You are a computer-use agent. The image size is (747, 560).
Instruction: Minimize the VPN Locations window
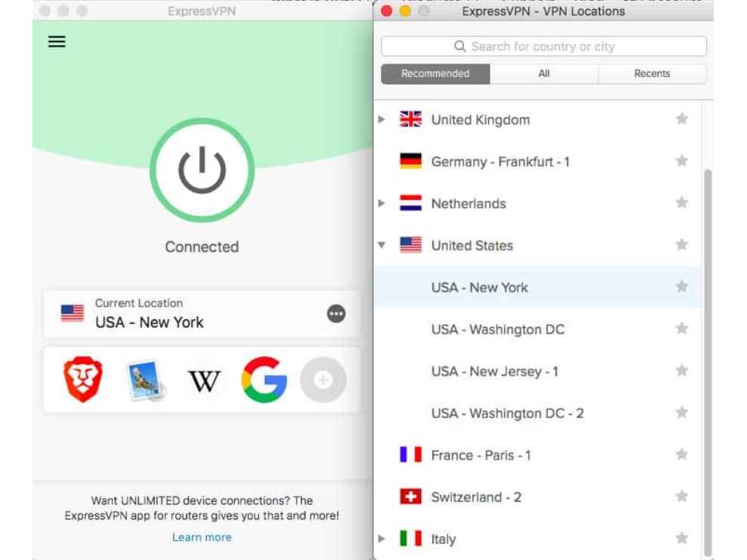click(405, 11)
